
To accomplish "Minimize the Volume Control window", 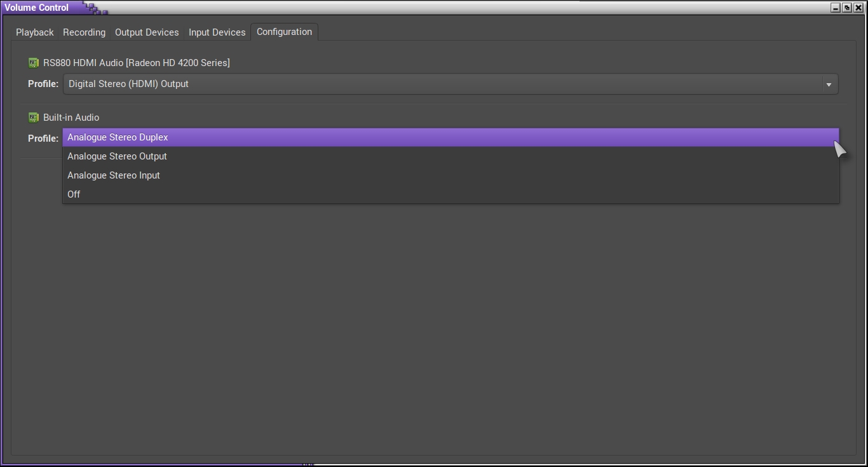I will pos(836,8).
